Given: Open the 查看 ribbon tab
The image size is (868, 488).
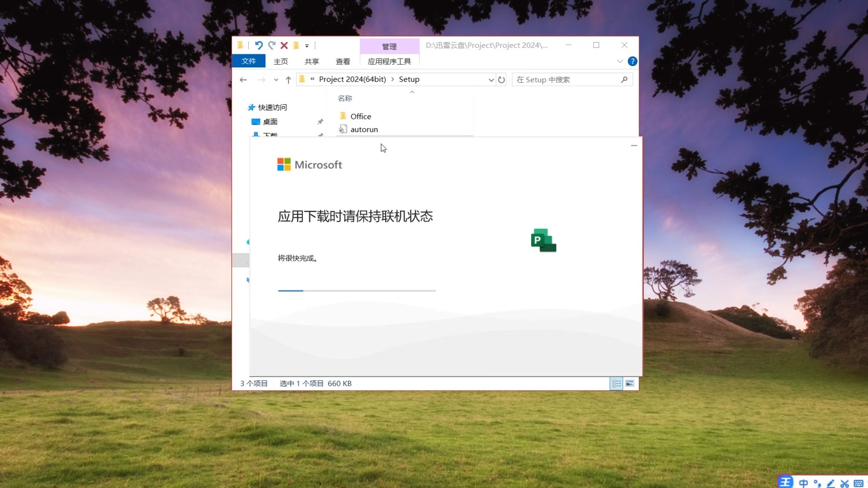Looking at the screenshot, I should (343, 61).
